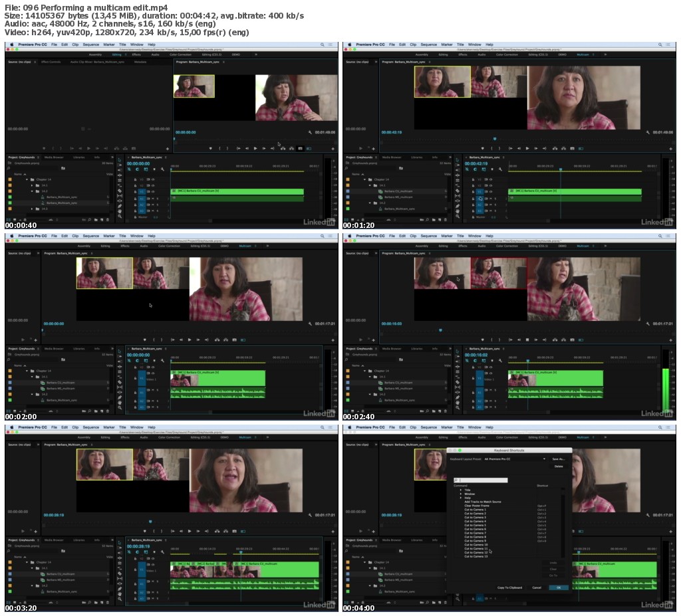Screen dimensions: 681x616
Task: Open Media Browser tab in 00:00:40 frame
Action: 54,157
